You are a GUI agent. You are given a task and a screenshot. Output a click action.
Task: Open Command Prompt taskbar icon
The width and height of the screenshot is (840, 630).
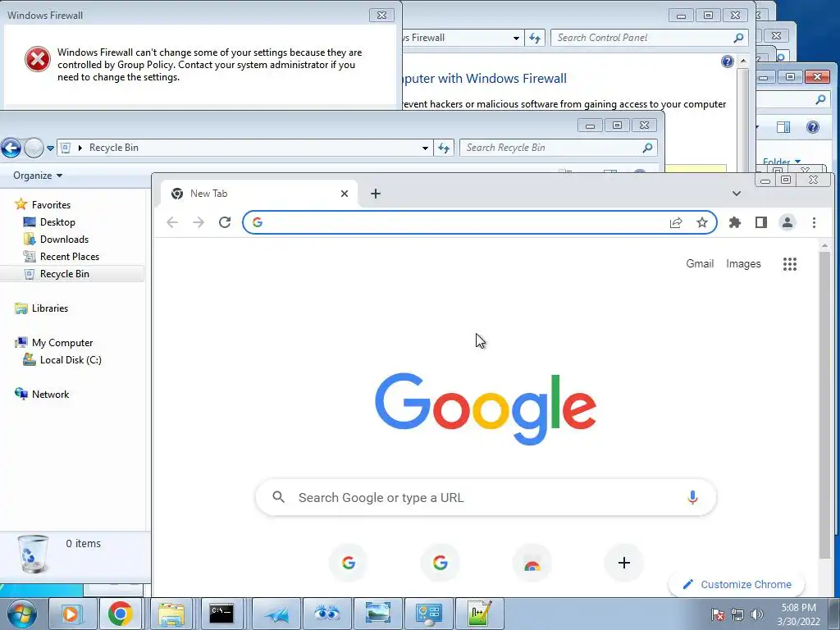[221, 614]
